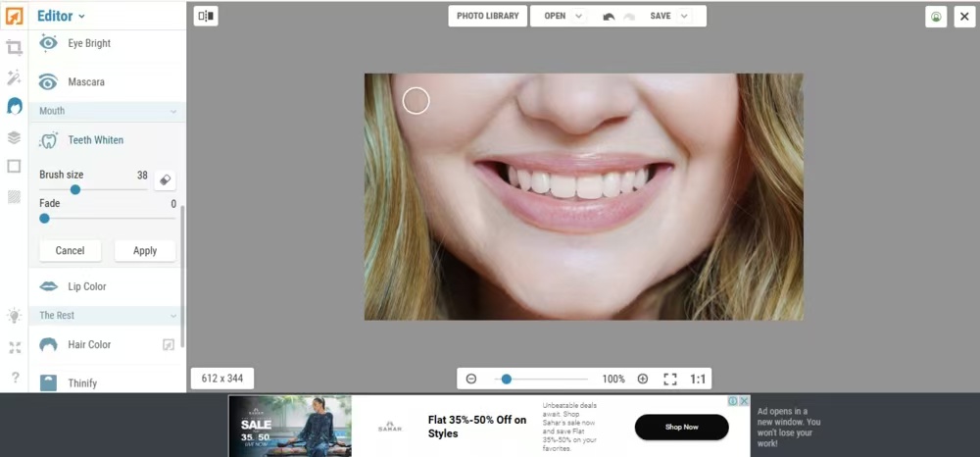Zoom in with the plus icon
The height and width of the screenshot is (457, 980).
(x=643, y=379)
